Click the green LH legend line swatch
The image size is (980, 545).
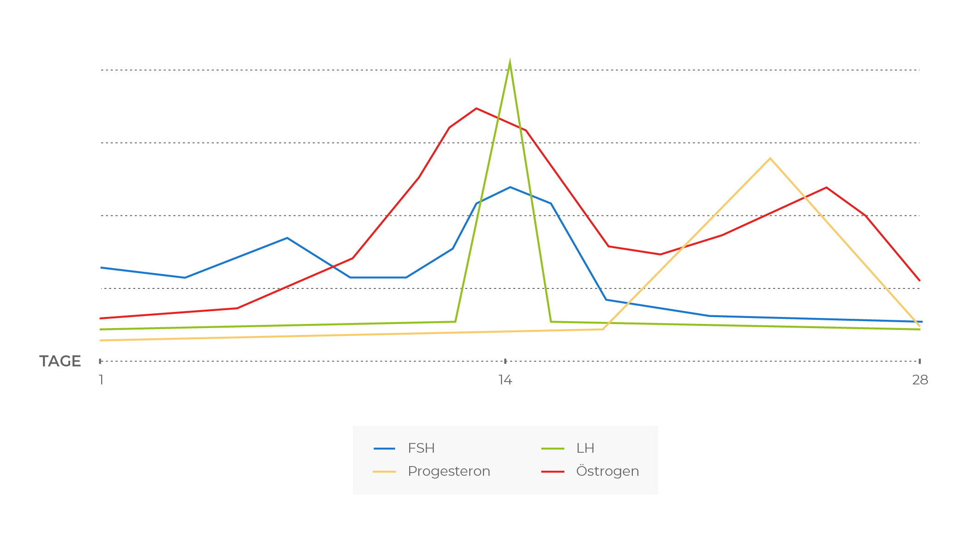553,448
